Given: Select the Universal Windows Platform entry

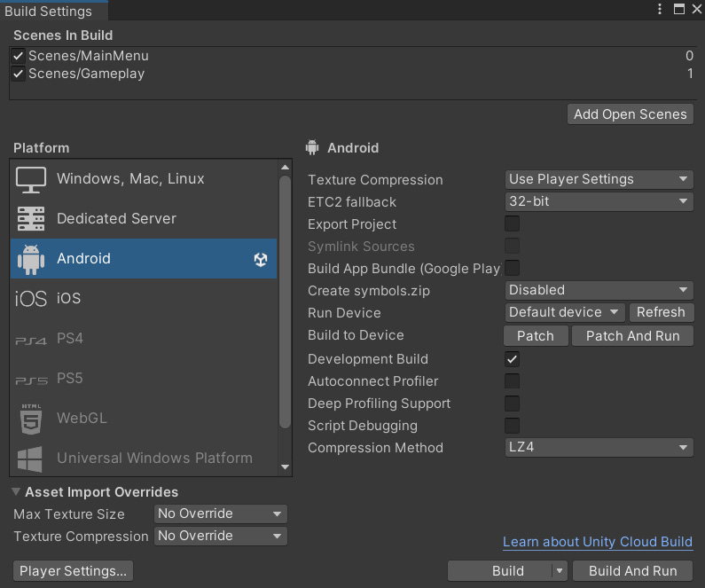Looking at the screenshot, I should click(144, 459).
